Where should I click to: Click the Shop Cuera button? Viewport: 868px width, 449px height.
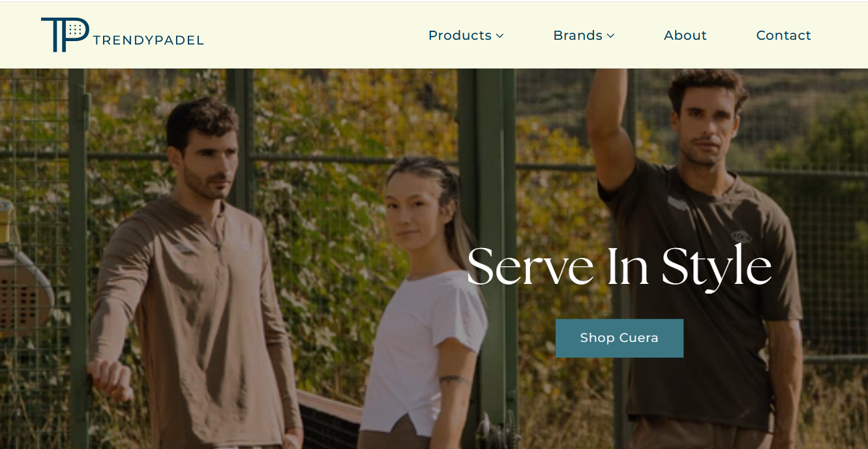(x=620, y=338)
